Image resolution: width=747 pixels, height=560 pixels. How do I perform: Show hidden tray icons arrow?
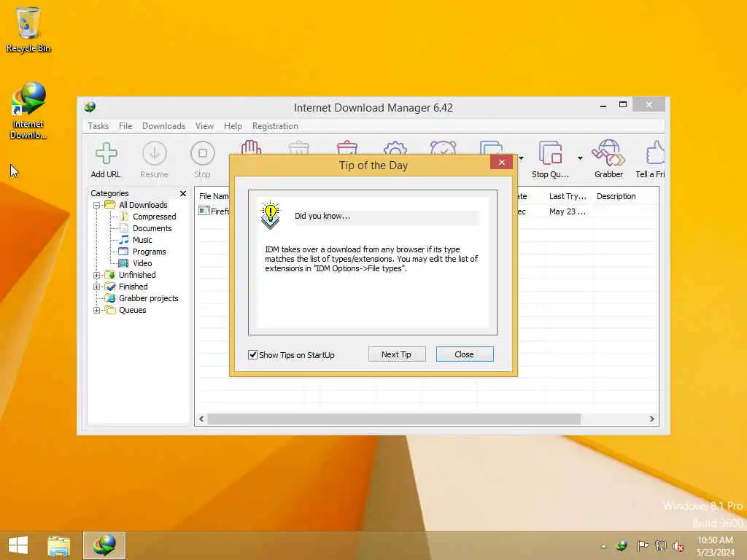(603, 546)
